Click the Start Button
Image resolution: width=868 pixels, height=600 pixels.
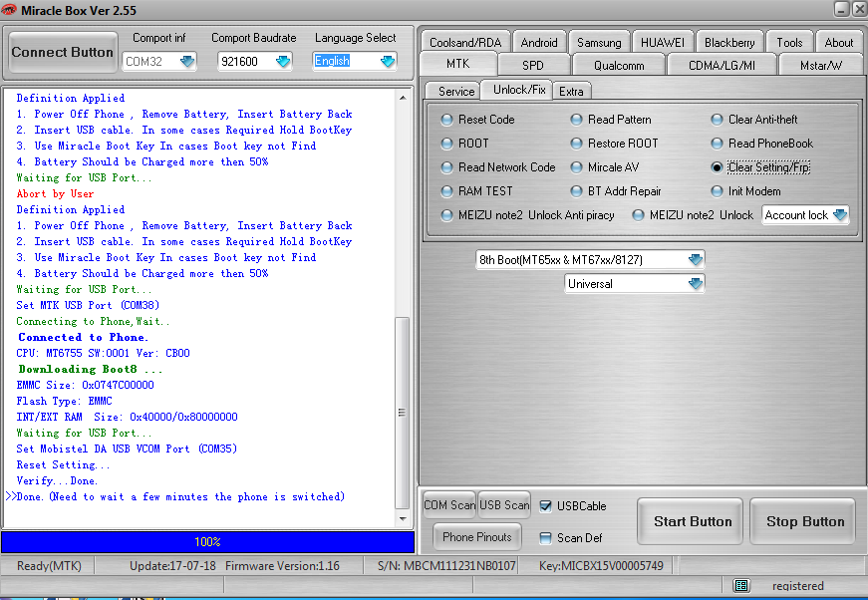pos(692,521)
